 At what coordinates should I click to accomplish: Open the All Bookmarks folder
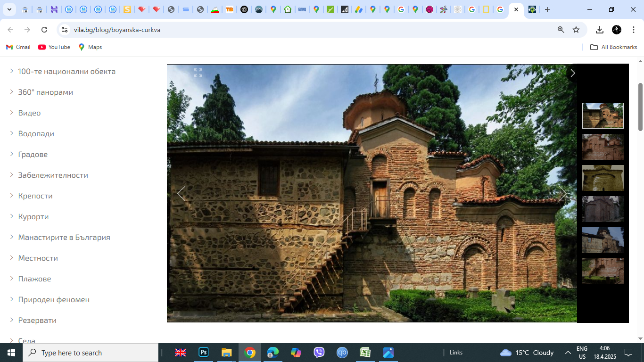pyautogui.click(x=614, y=47)
